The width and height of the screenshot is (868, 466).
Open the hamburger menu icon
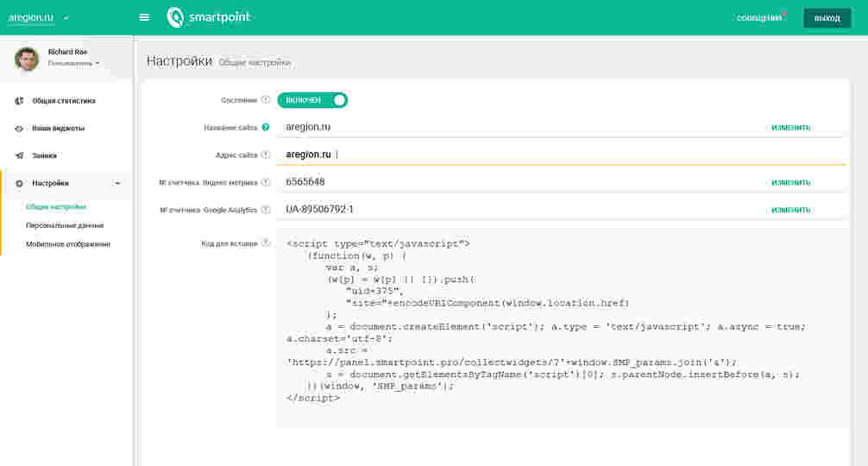click(x=144, y=17)
